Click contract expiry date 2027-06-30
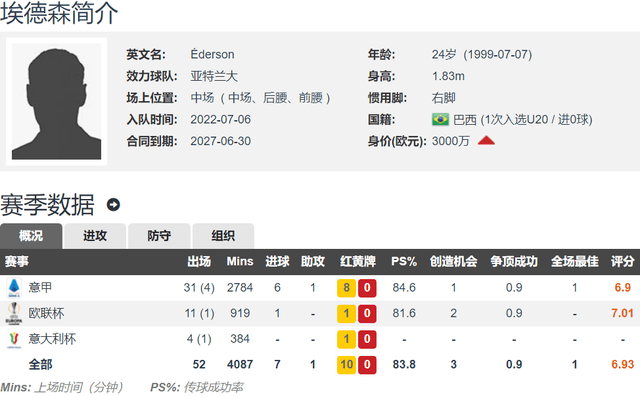The image size is (640, 396). pos(220,141)
